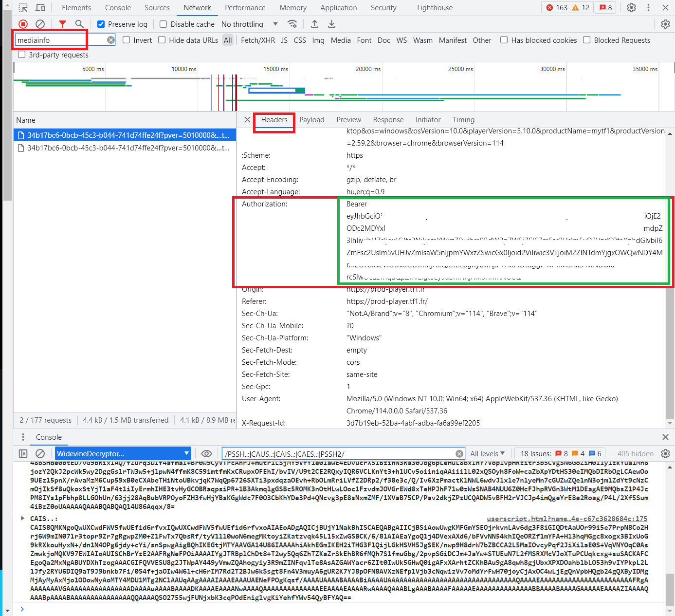Image resolution: width=675 pixels, height=616 pixels.
Task: Open the DevTools customize kebab menu
Action: [x=648, y=8]
